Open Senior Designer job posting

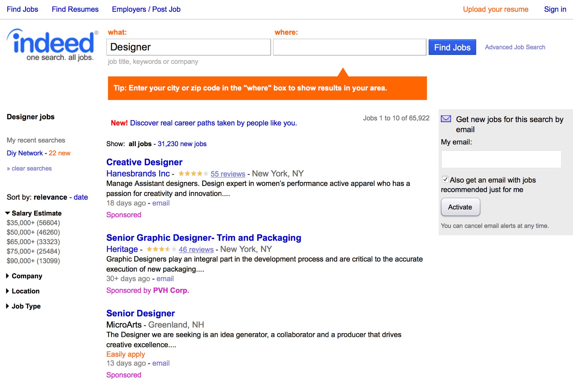coord(140,313)
